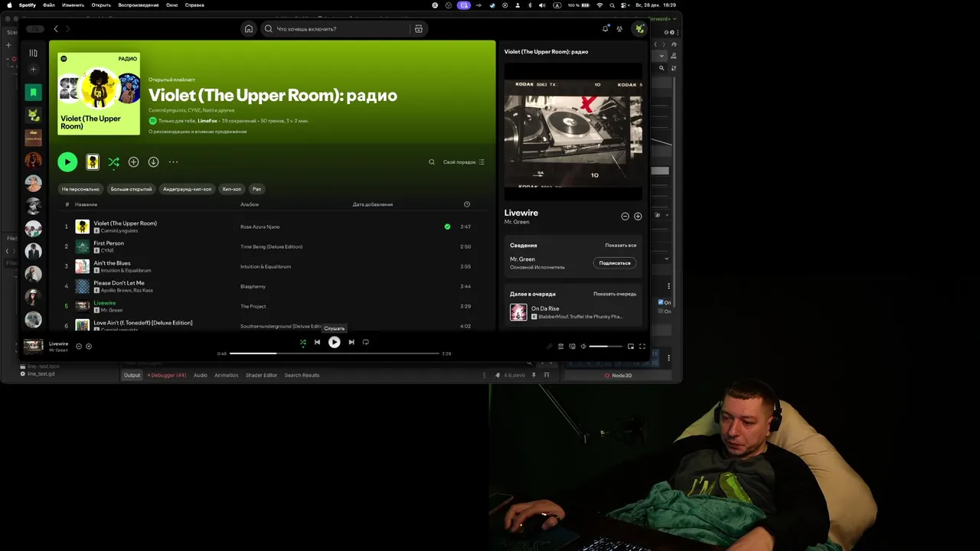Adjust the volume slider
This screenshot has width=980, height=551.
coord(606,347)
